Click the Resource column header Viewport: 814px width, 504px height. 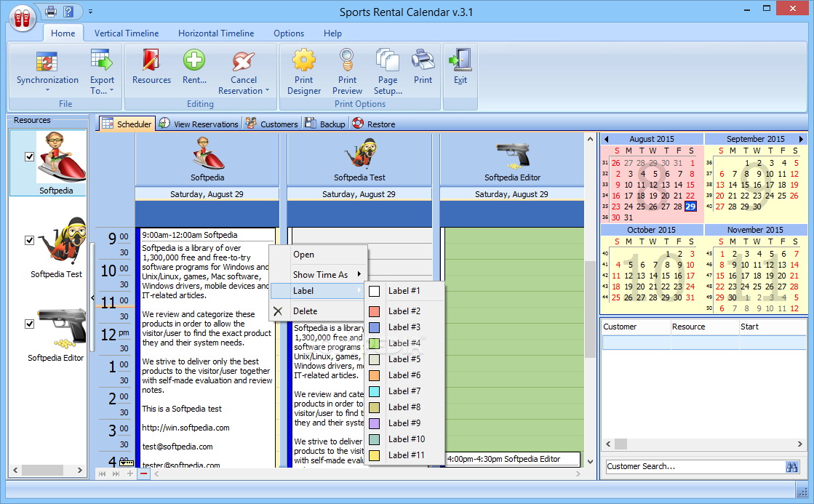(x=704, y=327)
